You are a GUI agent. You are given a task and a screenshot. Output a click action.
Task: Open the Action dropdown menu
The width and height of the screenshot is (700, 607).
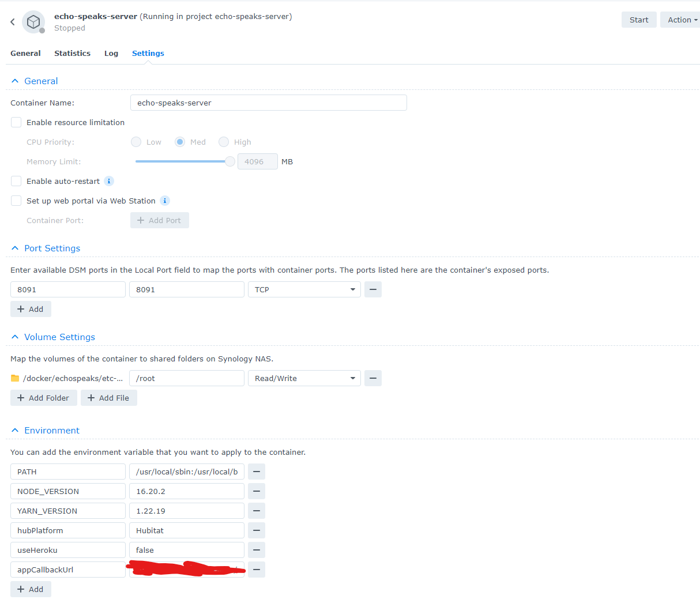[682, 20]
